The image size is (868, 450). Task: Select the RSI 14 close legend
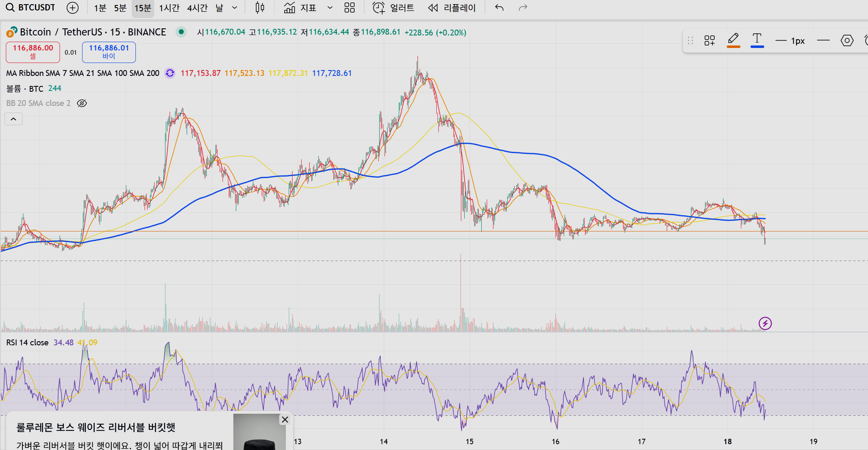(27, 343)
